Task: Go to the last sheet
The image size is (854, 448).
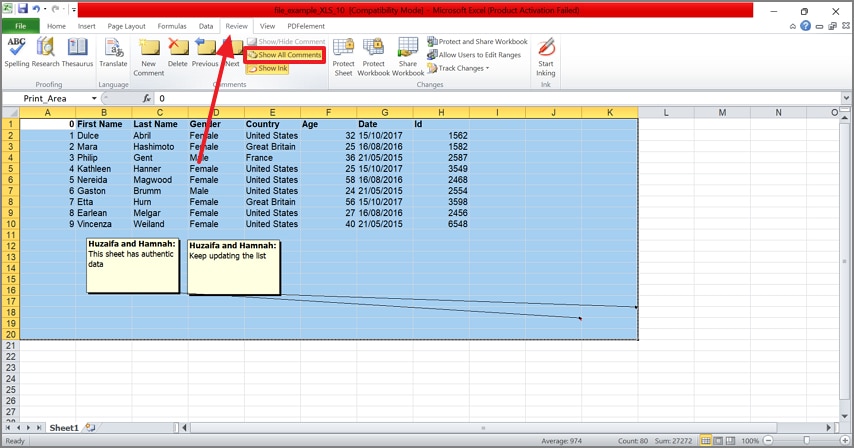Action: click(x=39, y=428)
